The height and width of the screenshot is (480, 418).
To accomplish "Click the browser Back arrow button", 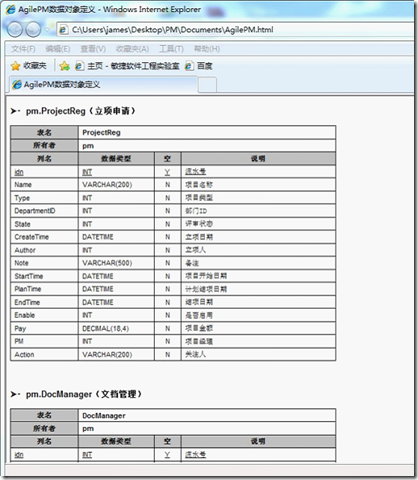I will click(15, 30).
